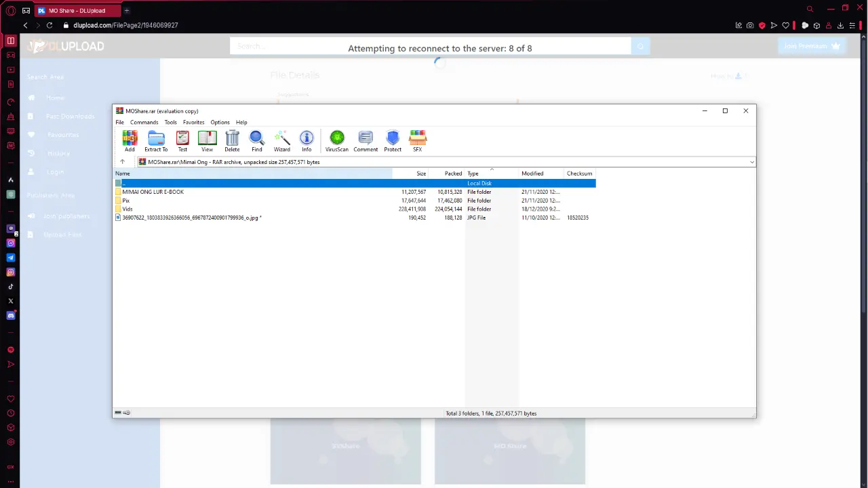Image resolution: width=868 pixels, height=488 pixels.
Task: Select the Pix folder row
Action: [x=355, y=201]
